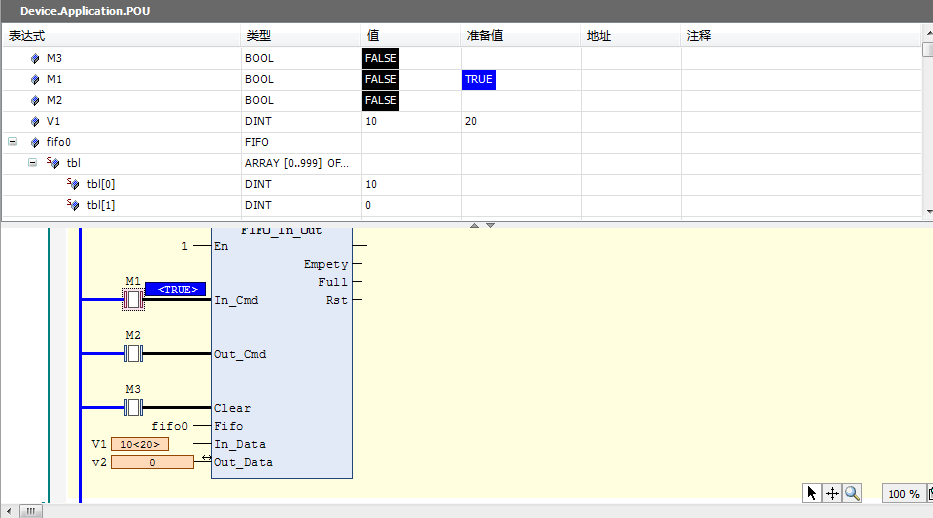Viewport: 933px width, 518px height.
Task: Click the M3 FALSE value cell
Action: click(x=380, y=58)
